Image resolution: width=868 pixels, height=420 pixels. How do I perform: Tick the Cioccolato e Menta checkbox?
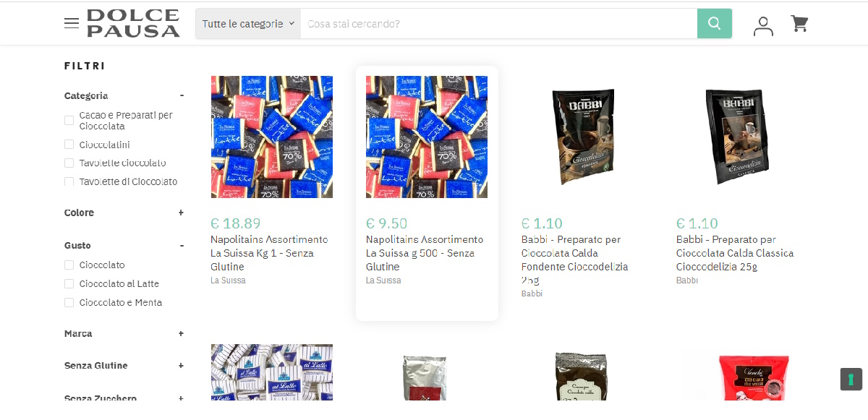[69, 302]
